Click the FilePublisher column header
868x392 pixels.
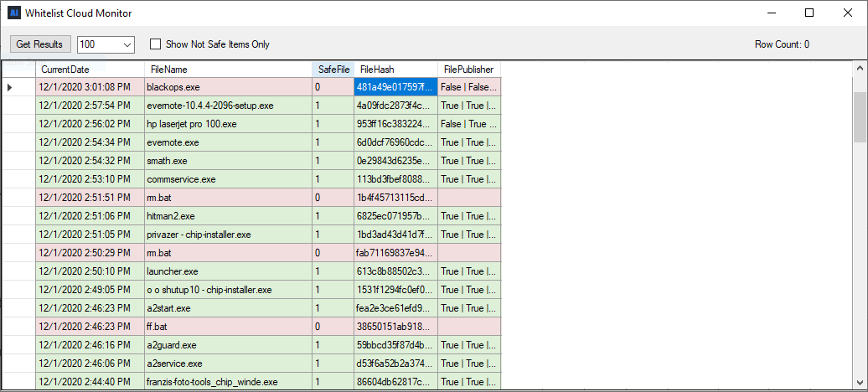tap(468, 70)
